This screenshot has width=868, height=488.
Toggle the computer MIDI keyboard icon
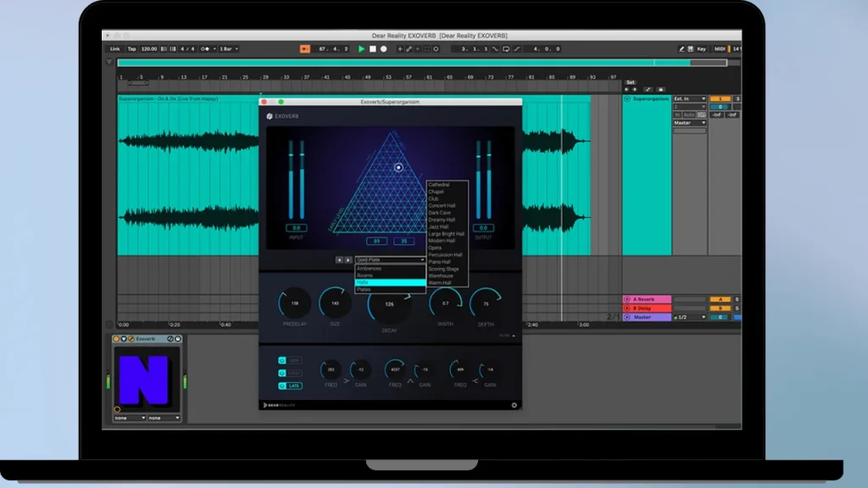[690, 48]
